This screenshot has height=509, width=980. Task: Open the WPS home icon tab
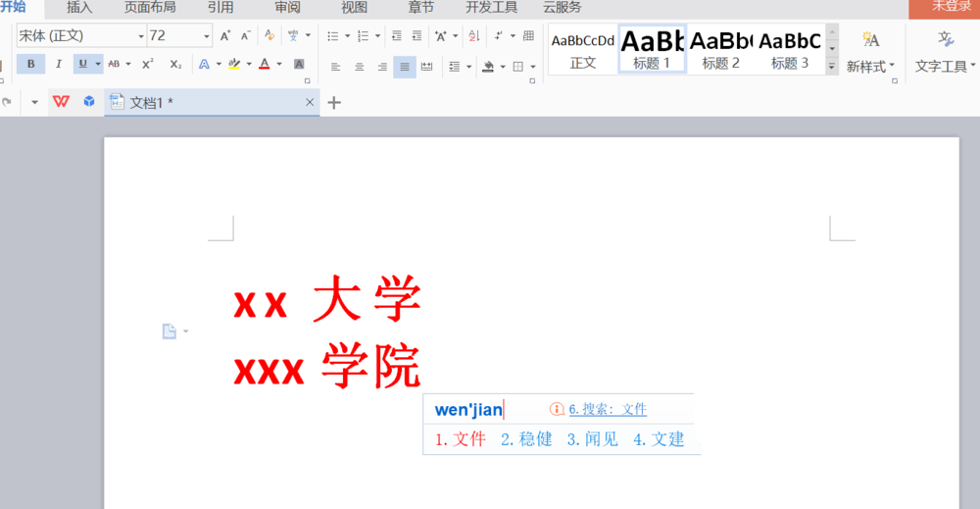61,102
